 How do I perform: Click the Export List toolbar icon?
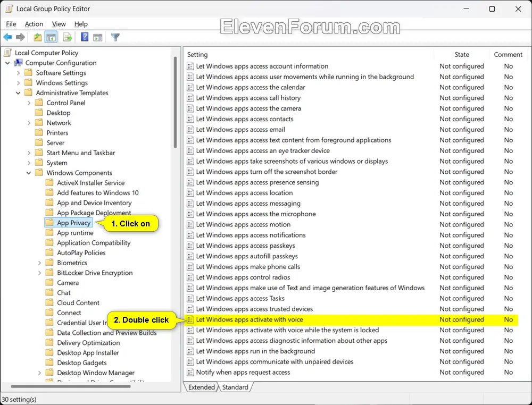click(x=67, y=37)
